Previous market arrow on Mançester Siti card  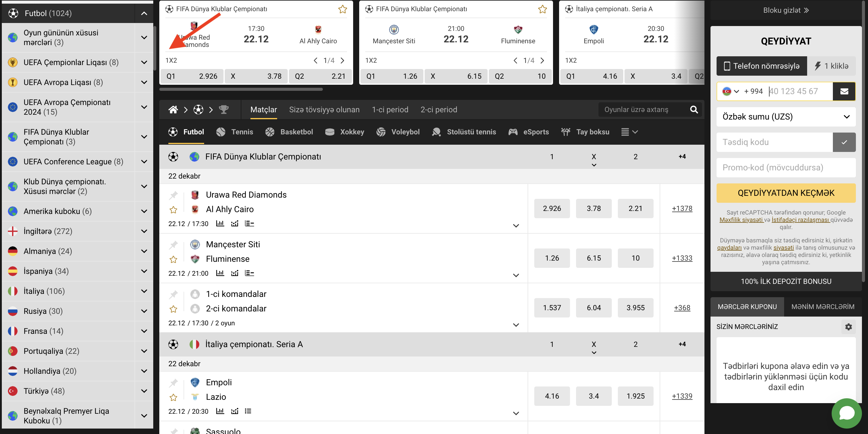[515, 61]
